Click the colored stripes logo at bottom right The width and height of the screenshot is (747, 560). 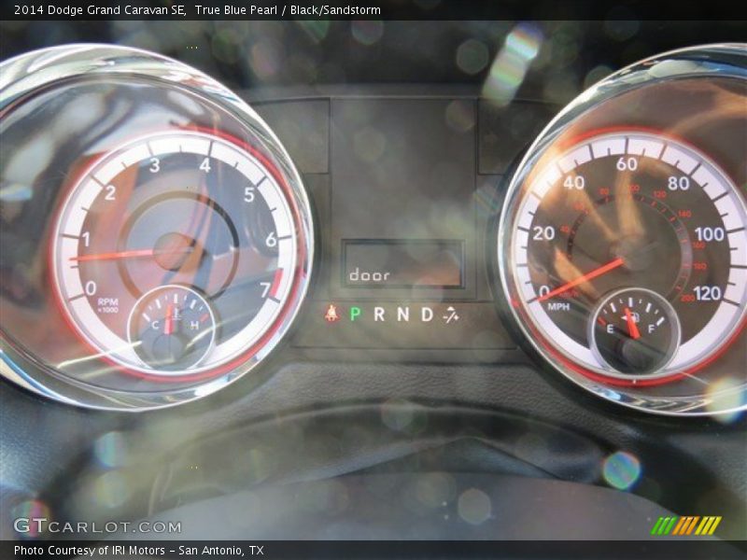pos(686,525)
